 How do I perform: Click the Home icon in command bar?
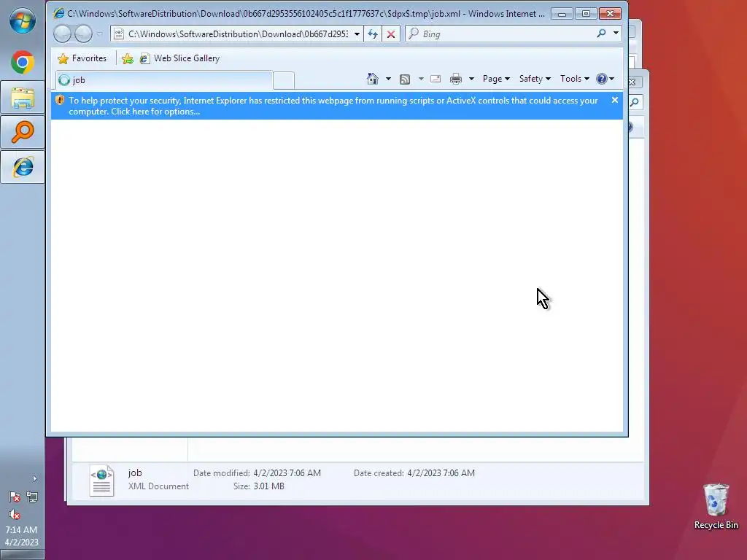(373, 79)
